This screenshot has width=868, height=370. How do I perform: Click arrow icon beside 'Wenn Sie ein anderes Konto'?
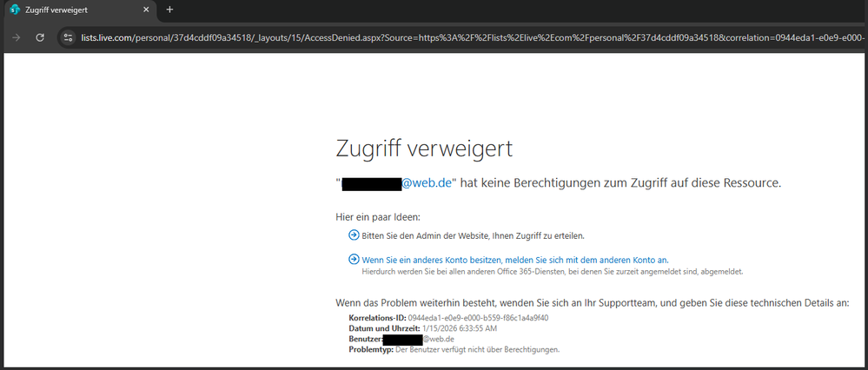click(354, 259)
